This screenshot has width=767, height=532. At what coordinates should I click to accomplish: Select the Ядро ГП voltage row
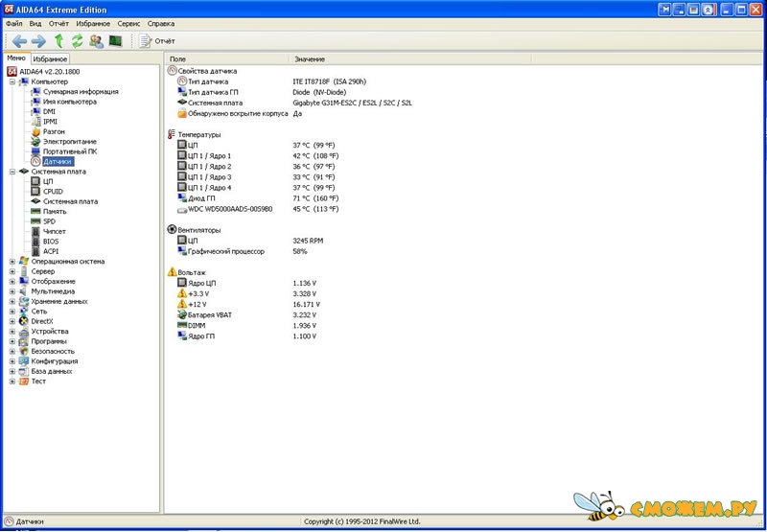coord(246,336)
